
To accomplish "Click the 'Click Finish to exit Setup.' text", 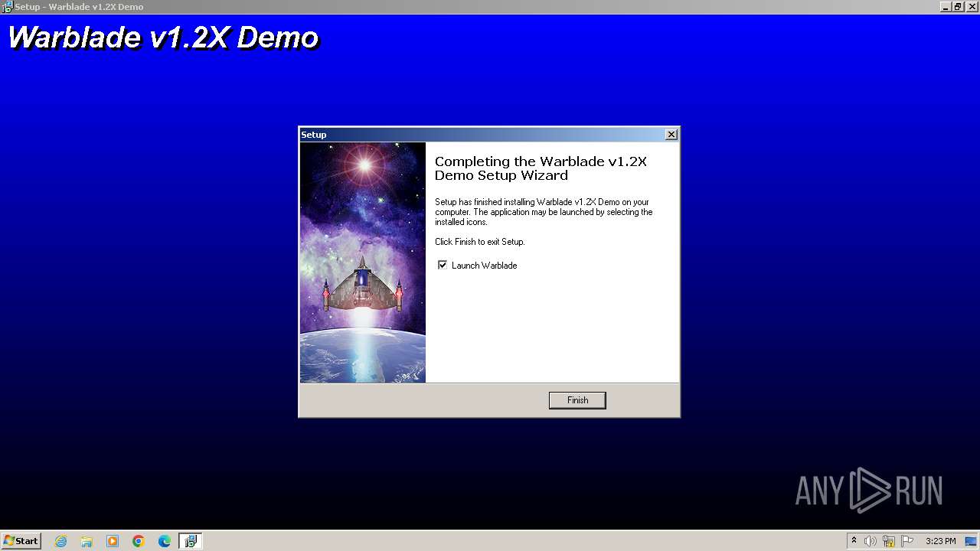I will click(480, 242).
